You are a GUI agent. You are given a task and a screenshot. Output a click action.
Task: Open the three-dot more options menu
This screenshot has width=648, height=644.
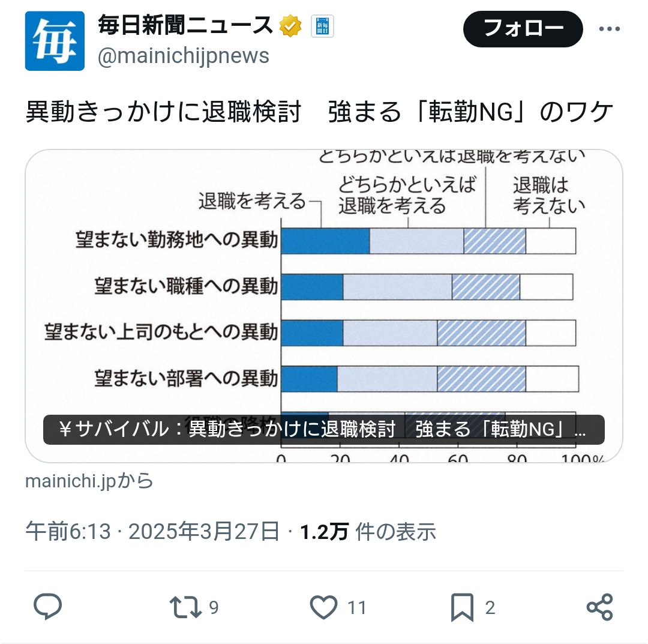[610, 29]
